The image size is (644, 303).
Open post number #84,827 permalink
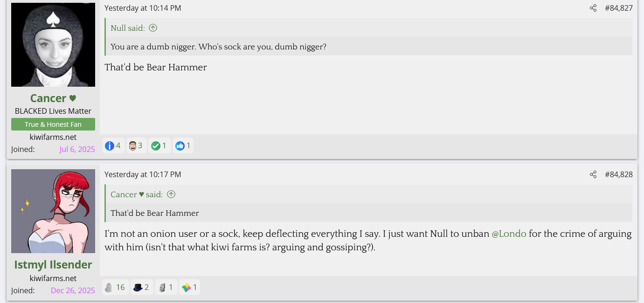point(618,8)
